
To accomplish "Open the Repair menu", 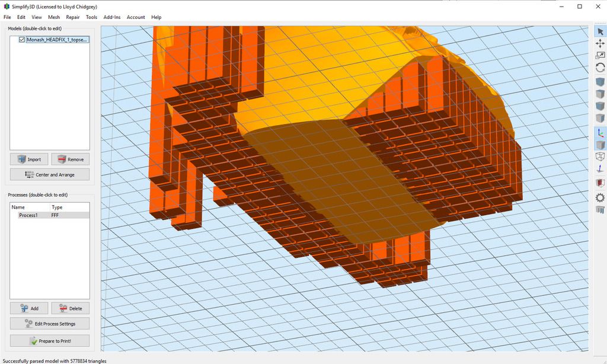I will (72, 17).
